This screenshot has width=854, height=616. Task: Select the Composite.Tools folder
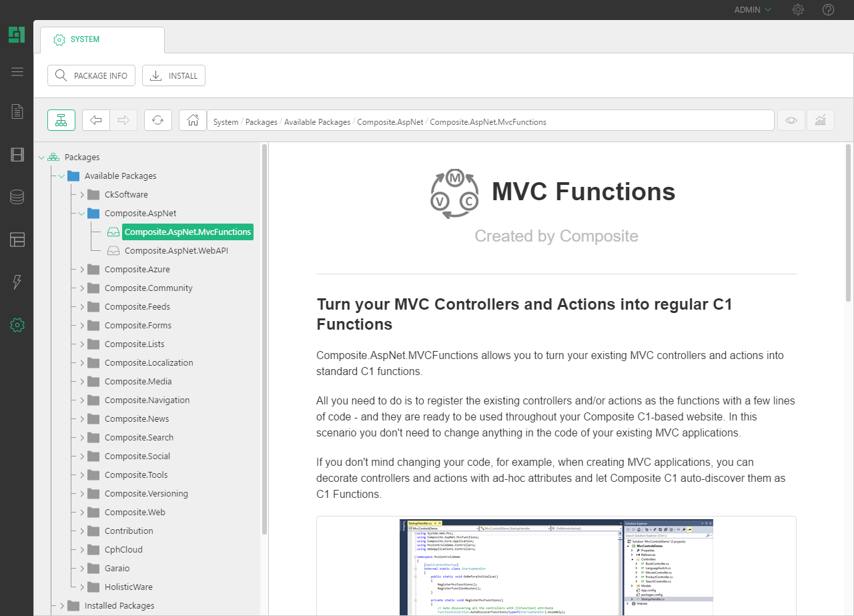(x=136, y=475)
